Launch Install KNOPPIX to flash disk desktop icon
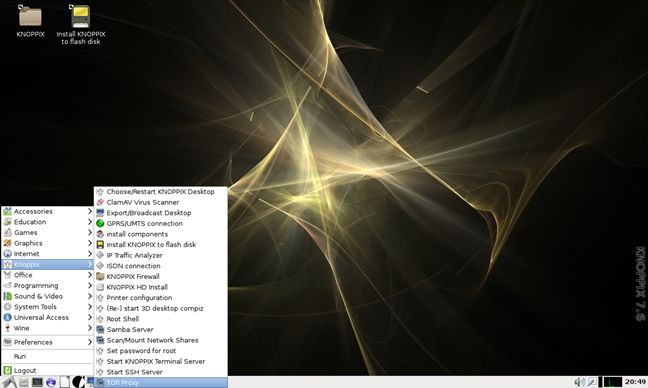 (x=81, y=24)
